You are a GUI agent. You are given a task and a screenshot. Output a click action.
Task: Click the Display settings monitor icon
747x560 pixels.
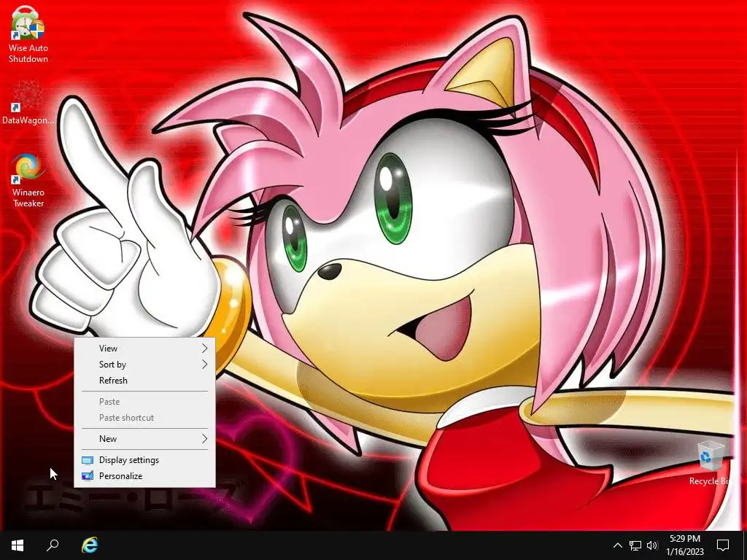pos(88,460)
